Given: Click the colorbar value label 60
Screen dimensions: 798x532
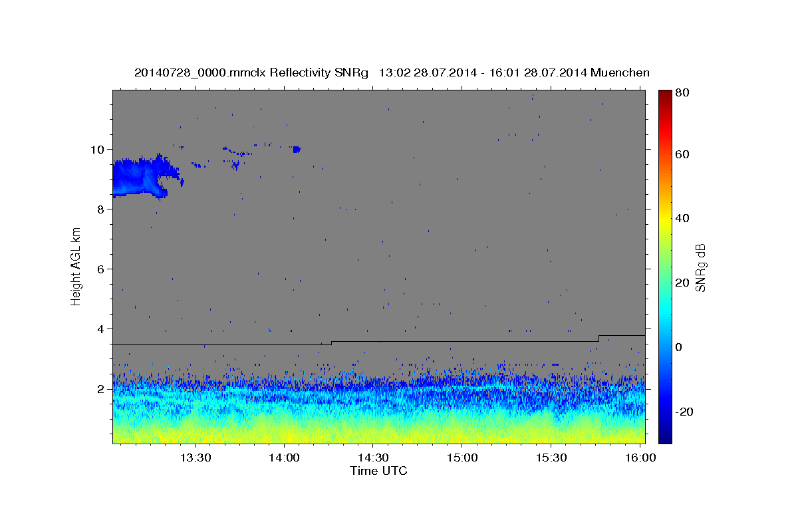Looking at the screenshot, I should click(682, 154).
